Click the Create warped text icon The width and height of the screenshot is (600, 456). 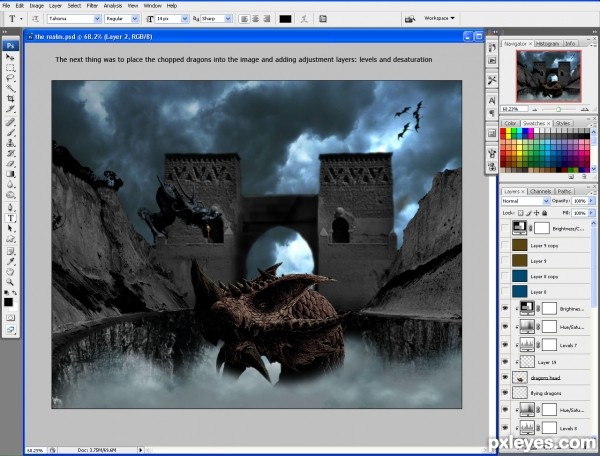(x=304, y=19)
